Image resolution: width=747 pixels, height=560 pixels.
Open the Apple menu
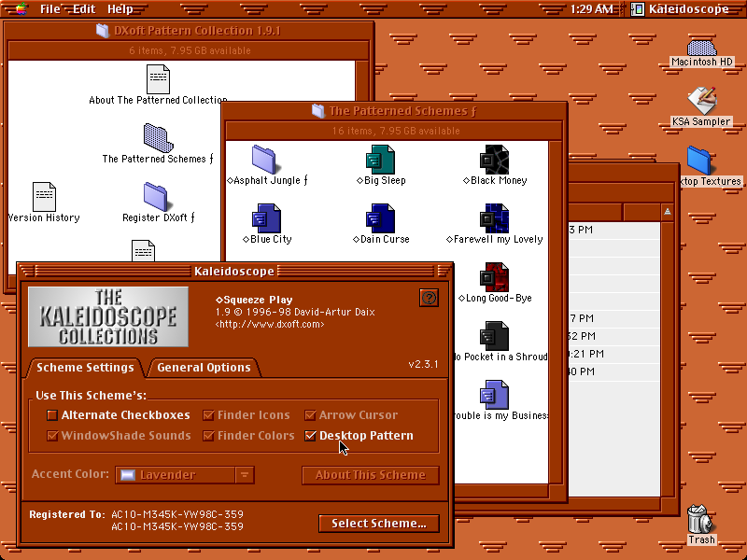tap(21, 8)
